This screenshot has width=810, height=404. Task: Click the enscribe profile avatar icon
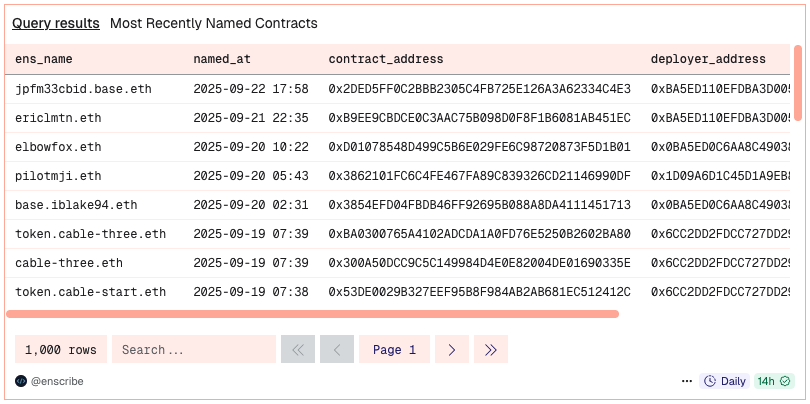21,381
